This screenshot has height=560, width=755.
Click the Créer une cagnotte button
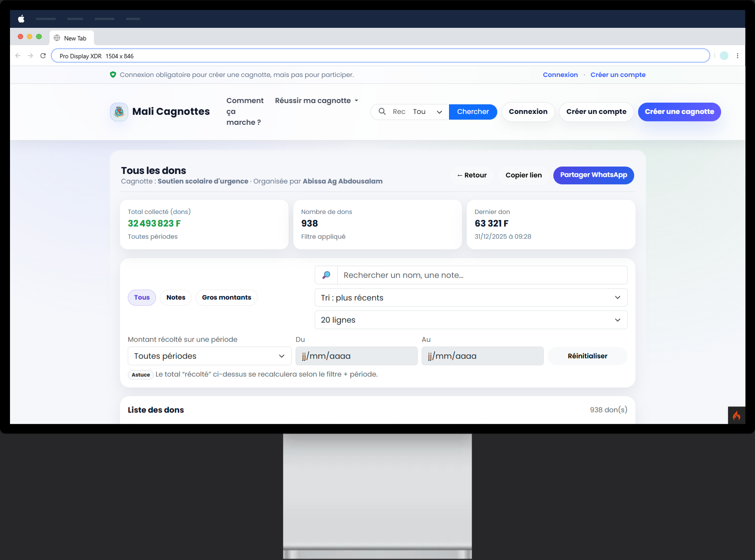pyautogui.click(x=679, y=112)
